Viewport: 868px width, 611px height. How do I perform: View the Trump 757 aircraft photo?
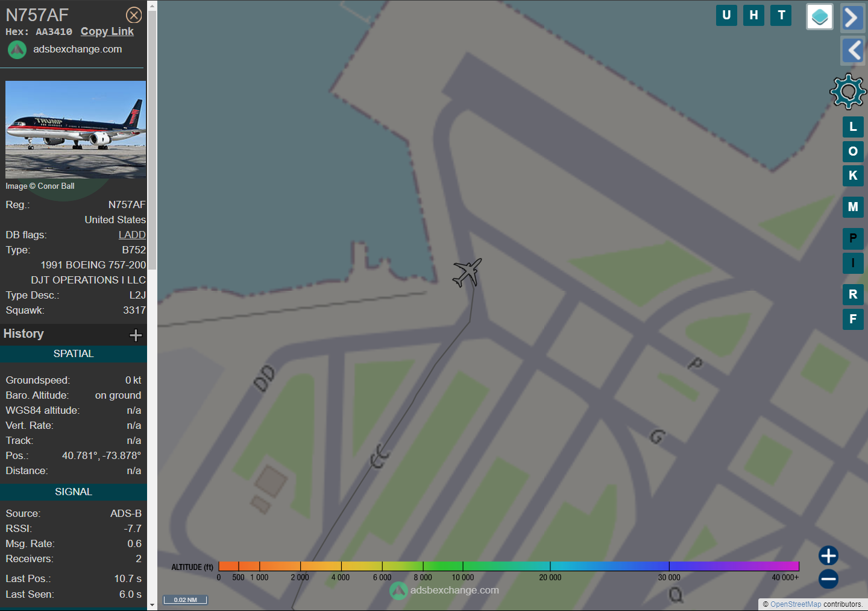coord(76,130)
